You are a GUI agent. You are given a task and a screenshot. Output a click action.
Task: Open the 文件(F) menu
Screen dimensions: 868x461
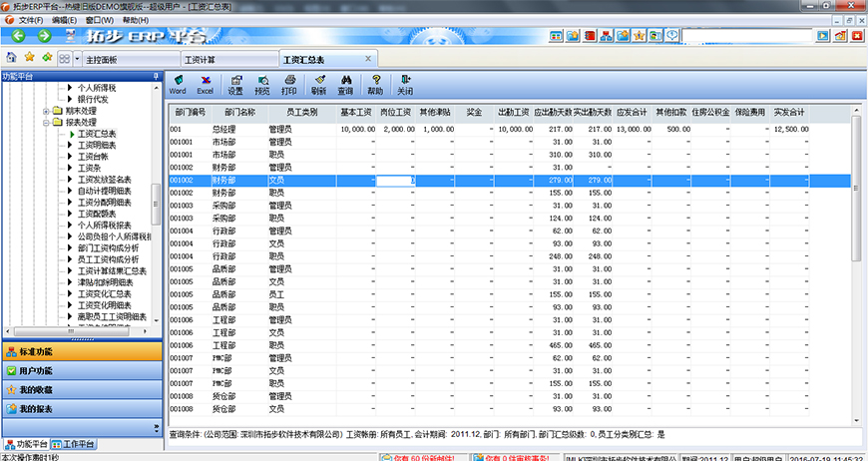[30, 20]
